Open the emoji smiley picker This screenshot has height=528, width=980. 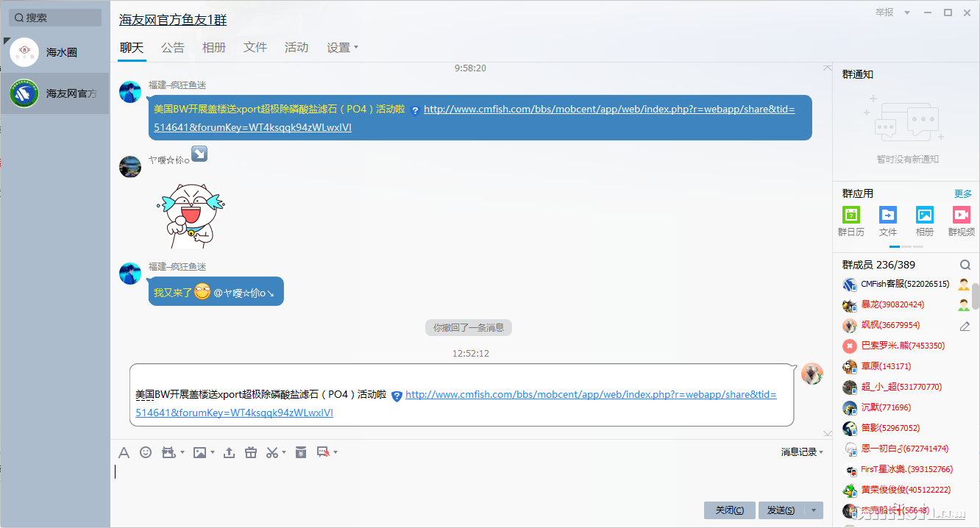tap(146, 452)
